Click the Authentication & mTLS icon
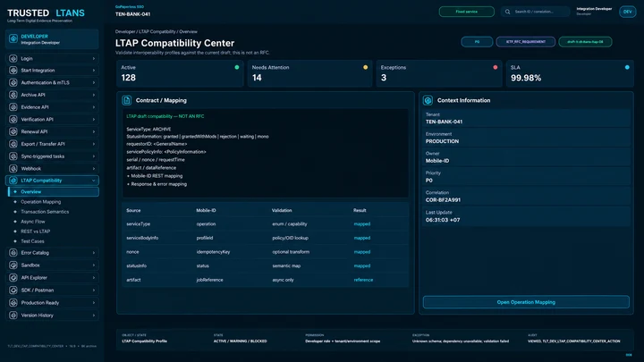Image resolution: width=644 pixels, height=362 pixels. coord(13,82)
